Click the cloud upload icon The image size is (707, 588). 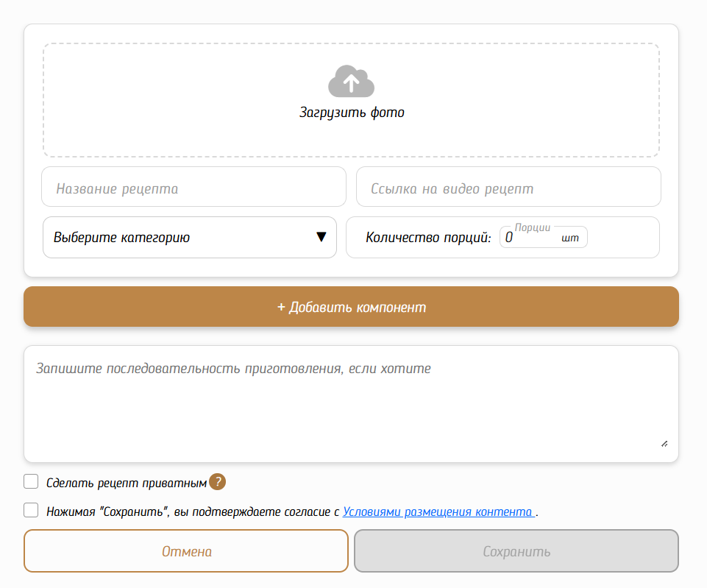tap(351, 82)
